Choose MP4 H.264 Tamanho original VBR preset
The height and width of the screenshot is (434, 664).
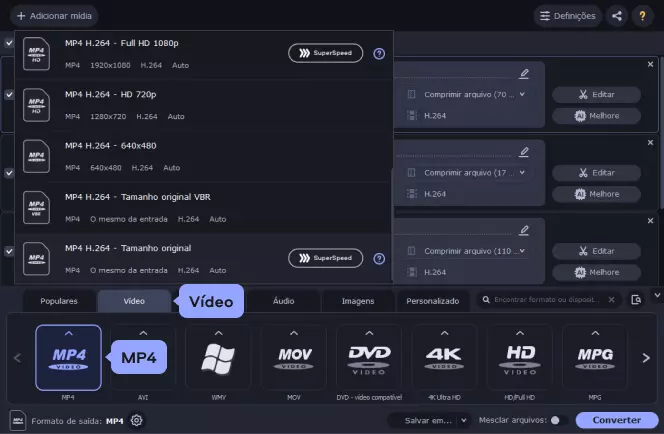point(204,208)
